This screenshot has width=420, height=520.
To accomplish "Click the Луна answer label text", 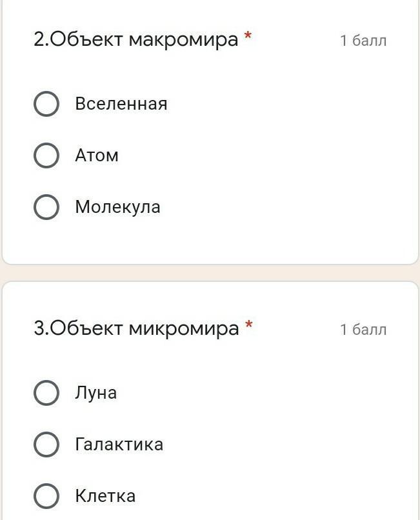I will click(95, 393).
